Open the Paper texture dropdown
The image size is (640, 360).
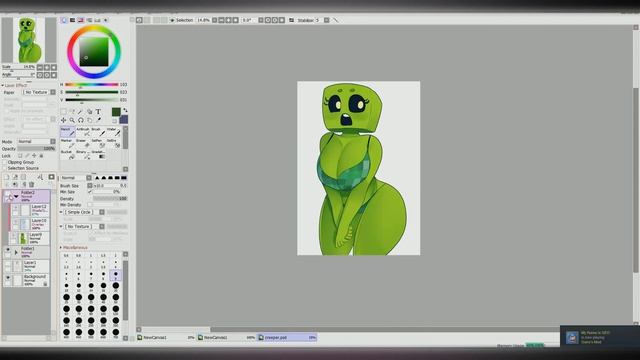click(x=40, y=92)
